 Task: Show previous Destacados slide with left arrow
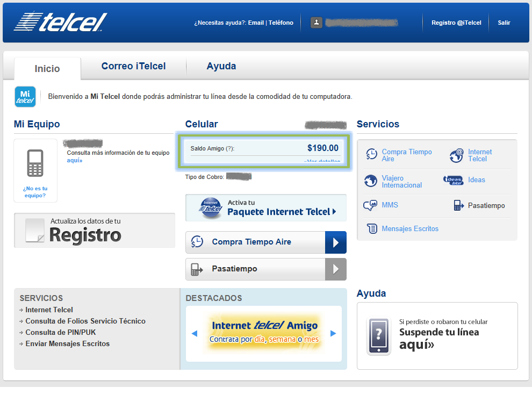point(195,333)
